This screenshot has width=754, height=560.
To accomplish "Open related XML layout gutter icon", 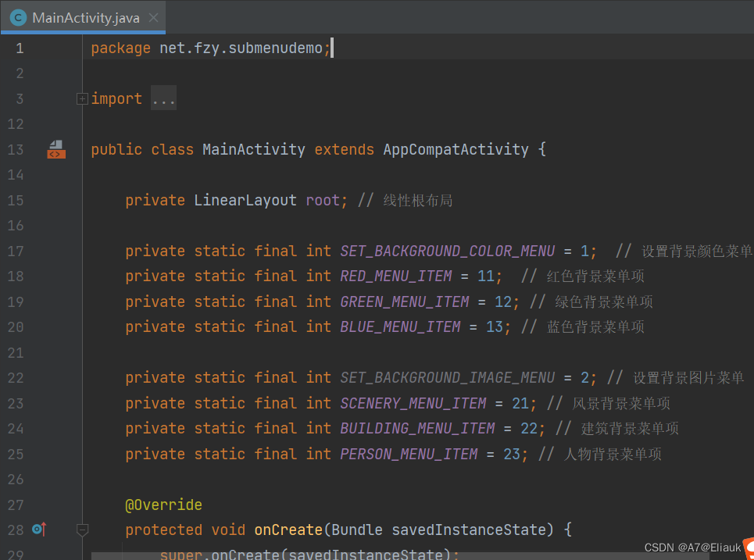I will (x=55, y=149).
